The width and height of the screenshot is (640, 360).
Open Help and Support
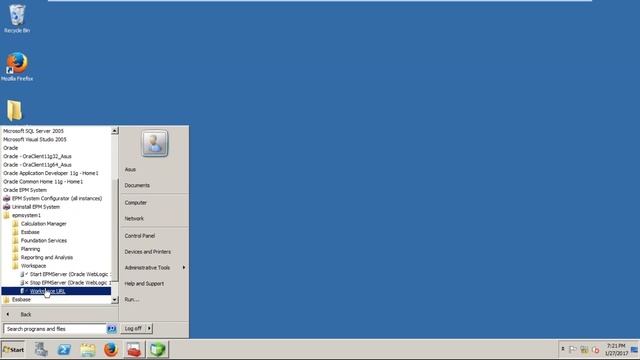[x=144, y=284]
